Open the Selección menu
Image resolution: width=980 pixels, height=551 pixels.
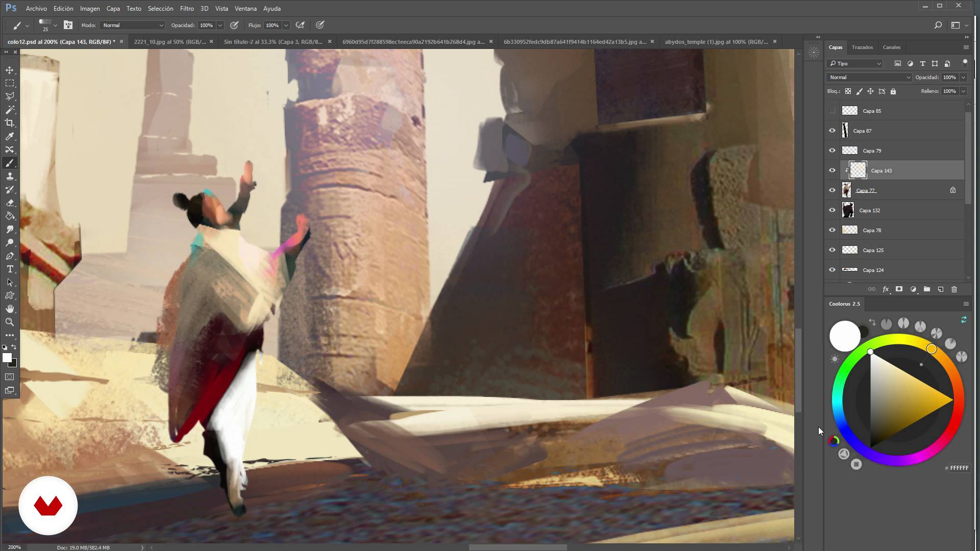point(160,8)
